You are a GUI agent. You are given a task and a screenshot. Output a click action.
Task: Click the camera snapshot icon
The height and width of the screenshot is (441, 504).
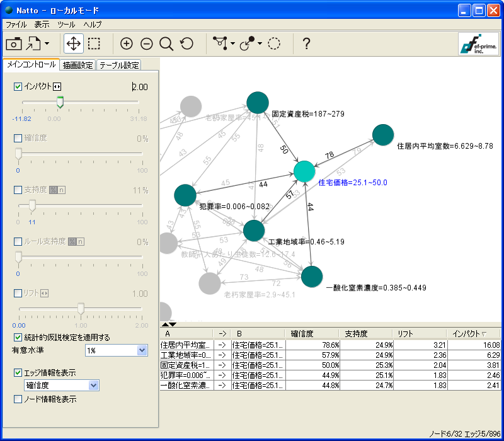[14, 43]
